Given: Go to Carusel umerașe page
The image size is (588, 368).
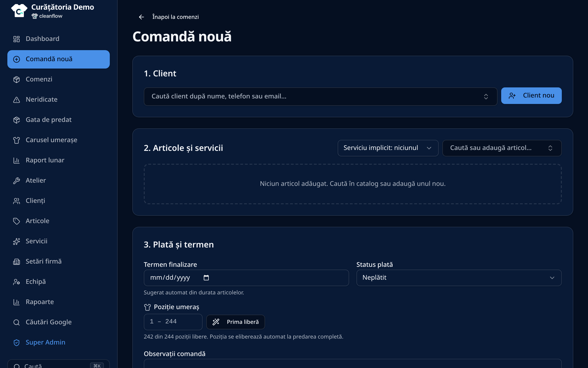Looking at the screenshot, I should [x=59, y=140].
